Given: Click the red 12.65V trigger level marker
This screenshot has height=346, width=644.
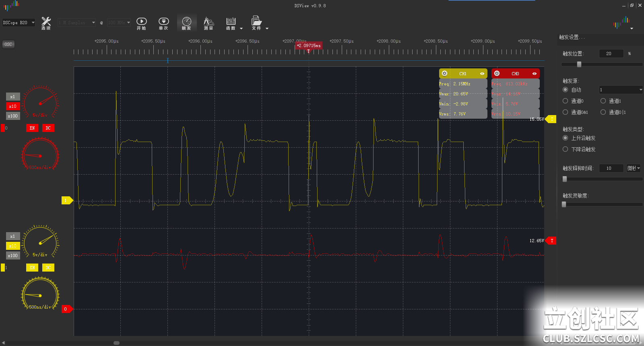Looking at the screenshot, I should tap(551, 241).
